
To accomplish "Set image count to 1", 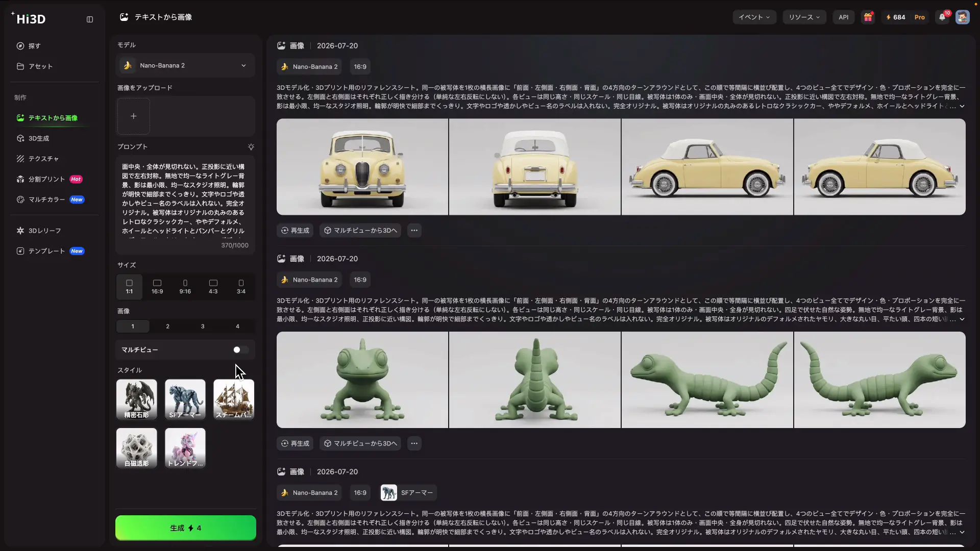I will pyautogui.click(x=133, y=327).
